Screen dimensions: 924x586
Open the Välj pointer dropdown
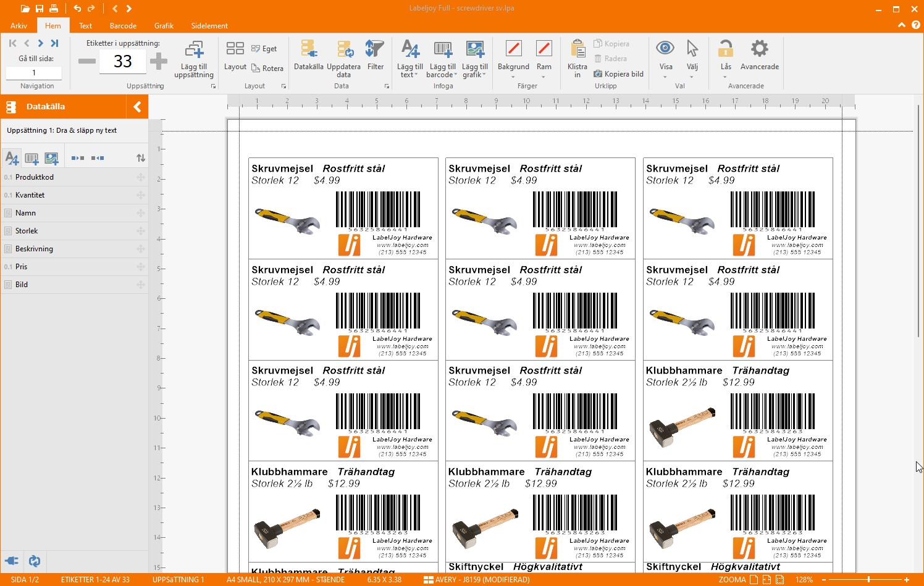[692, 59]
